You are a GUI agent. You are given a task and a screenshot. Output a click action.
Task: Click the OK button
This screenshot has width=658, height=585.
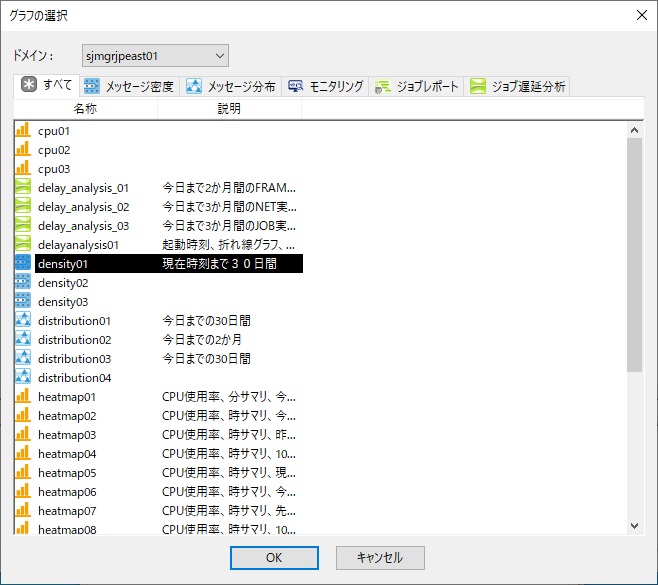pyautogui.click(x=274, y=558)
